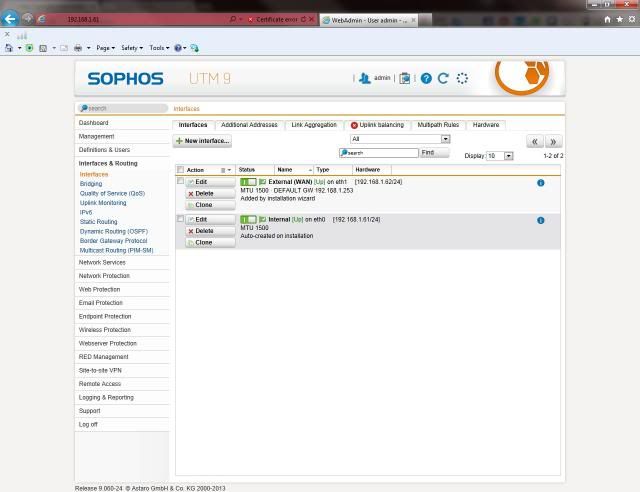Open browser tools gear icon
The height and width of the screenshot is (492, 640).
coord(632,19)
